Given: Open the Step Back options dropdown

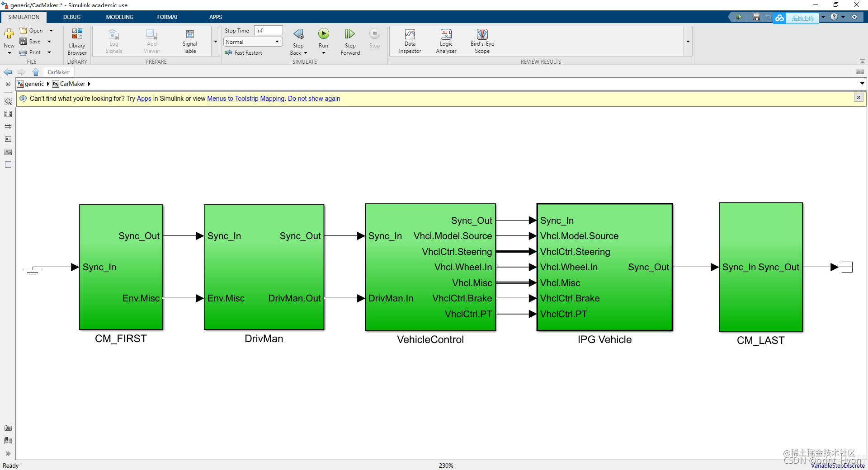Looking at the screenshot, I should click(x=306, y=53).
